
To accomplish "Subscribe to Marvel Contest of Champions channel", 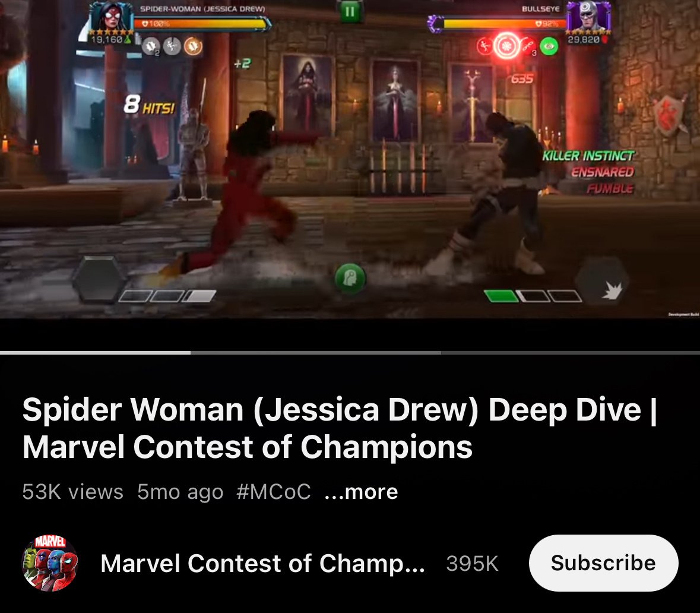I will click(603, 563).
